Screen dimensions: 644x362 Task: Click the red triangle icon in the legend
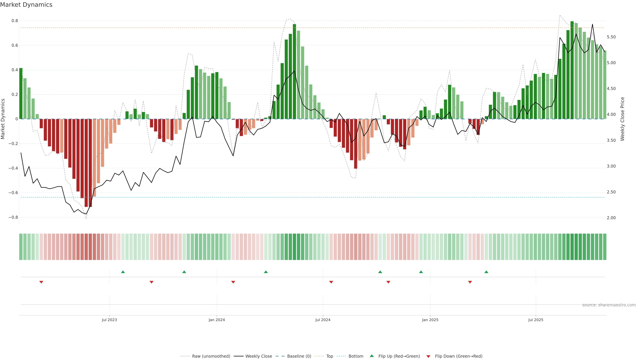pos(428,356)
